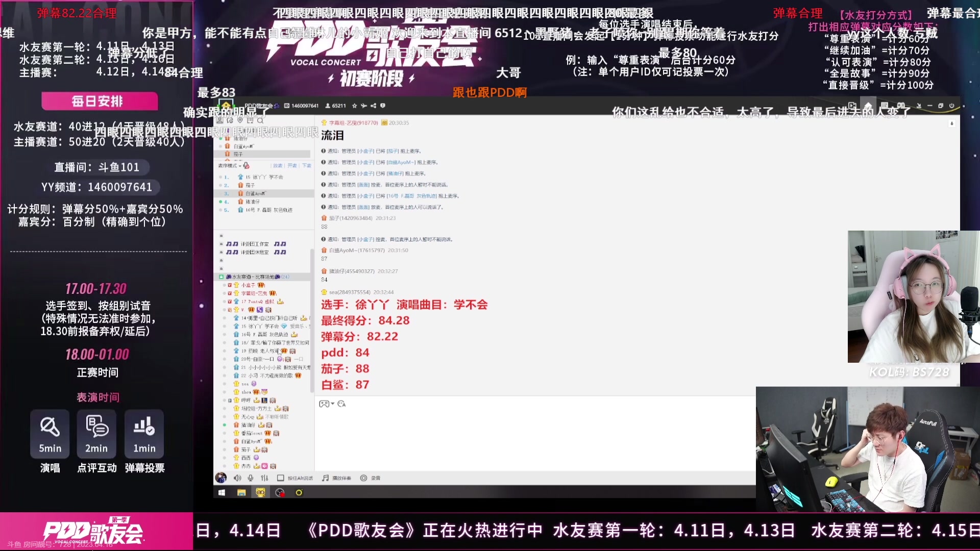This screenshot has height=551, width=980.
Task: Click the 播放伴奏 play accompaniment button
Action: [x=336, y=478]
